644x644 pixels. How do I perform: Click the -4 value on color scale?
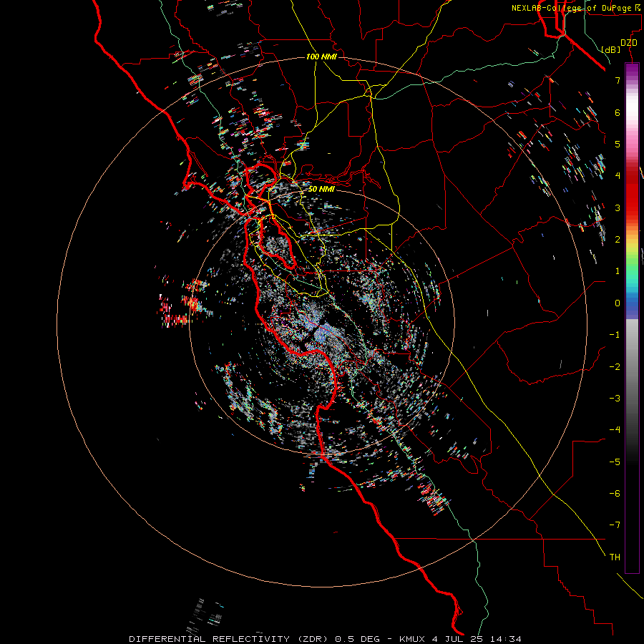point(615,430)
